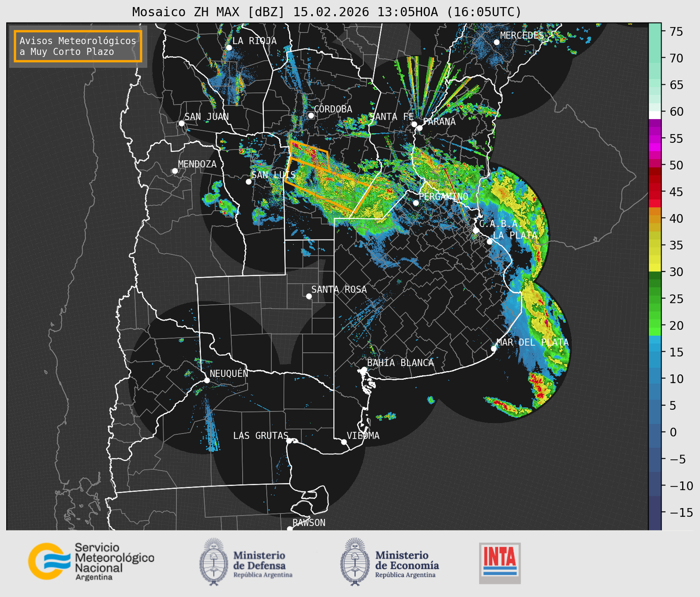This screenshot has height=597, width=700.
Task: Click the colorbar tick label 0
Action: pyautogui.click(x=673, y=432)
